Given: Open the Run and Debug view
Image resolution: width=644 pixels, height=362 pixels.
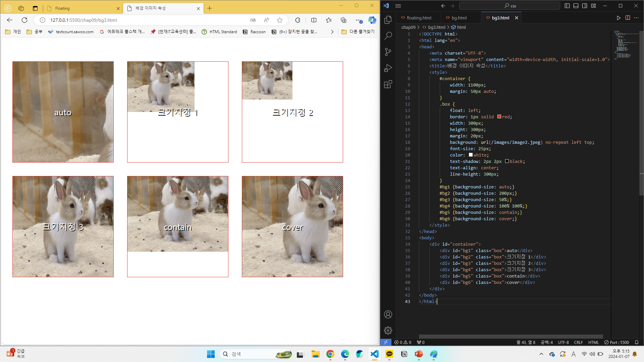Looking at the screenshot, I should click(388, 68).
